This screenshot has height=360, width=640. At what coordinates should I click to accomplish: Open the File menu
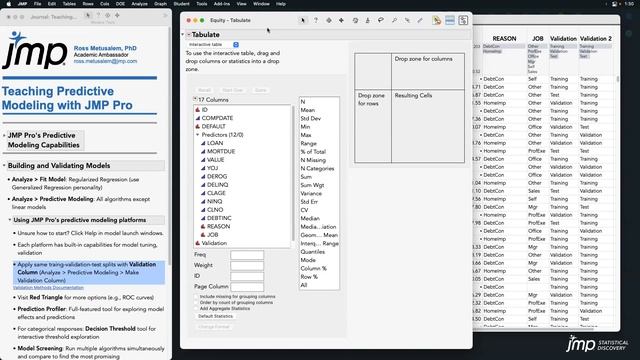38,4
